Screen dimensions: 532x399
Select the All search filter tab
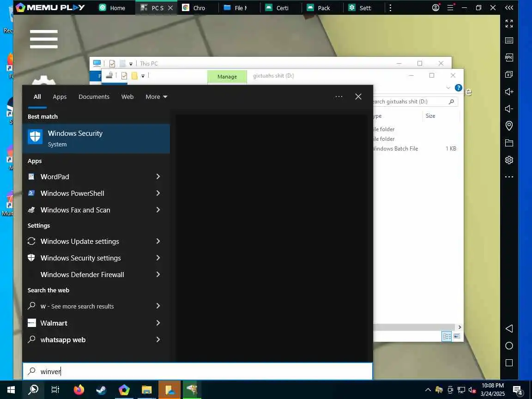click(x=37, y=97)
